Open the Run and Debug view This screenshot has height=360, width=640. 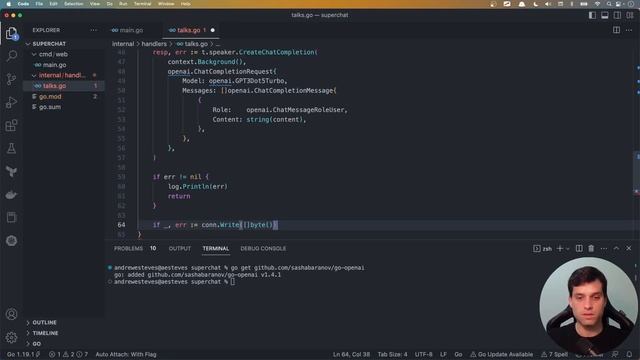pos(11,102)
